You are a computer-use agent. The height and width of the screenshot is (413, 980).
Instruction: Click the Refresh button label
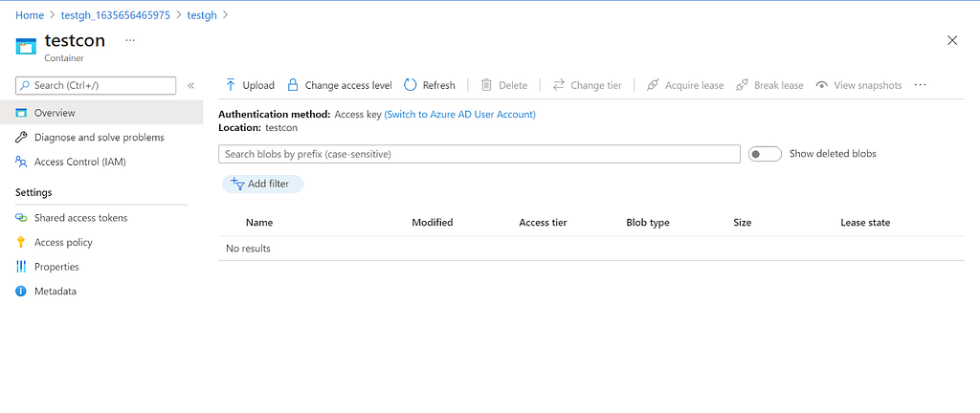coord(438,85)
